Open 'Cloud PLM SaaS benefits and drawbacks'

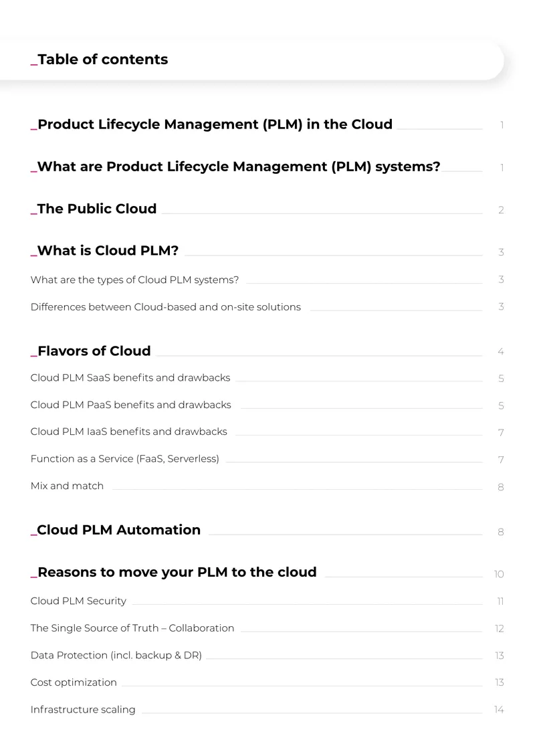(x=130, y=378)
